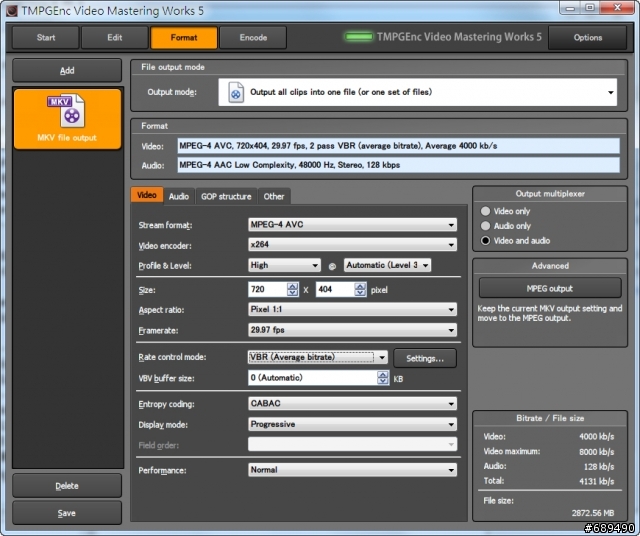Click the Video format summary field

click(x=398, y=145)
